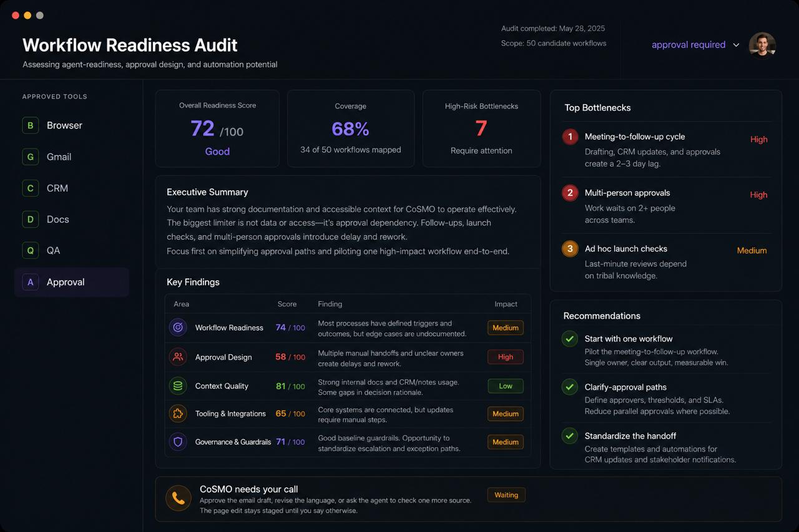Click the Waiting status button

point(506,495)
